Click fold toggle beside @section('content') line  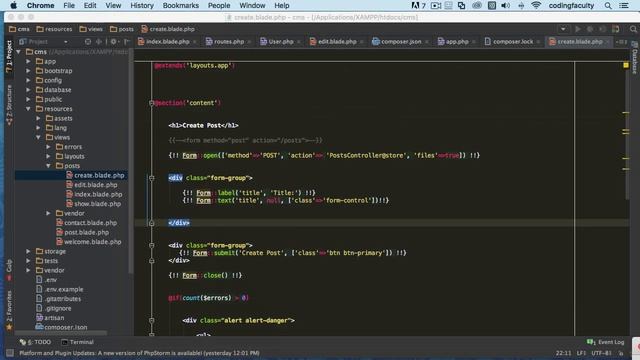click(x=151, y=103)
